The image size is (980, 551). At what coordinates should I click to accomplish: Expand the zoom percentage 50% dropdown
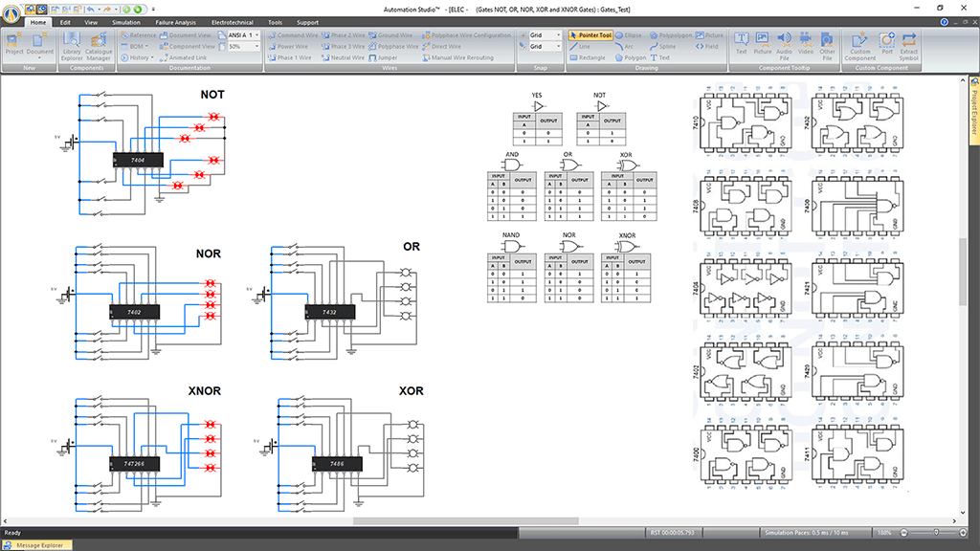(x=257, y=46)
